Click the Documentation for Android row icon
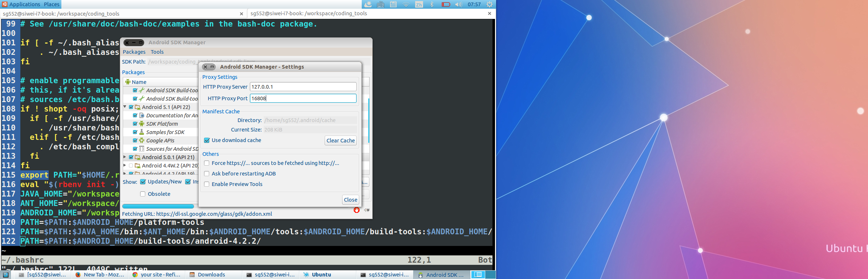Image resolution: width=868 pixels, height=279 pixels. 142,115
